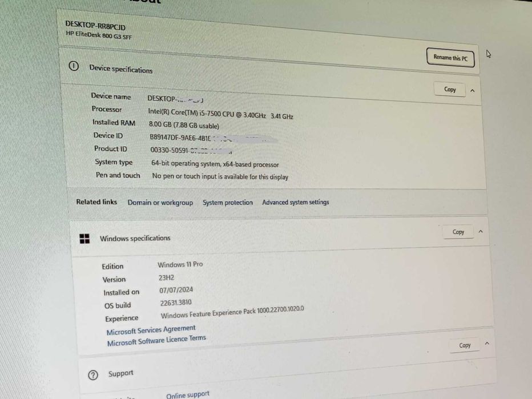Click the Support question mark icon
Image resolution: width=532 pixels, height=399 pixels.
point(93,375)
